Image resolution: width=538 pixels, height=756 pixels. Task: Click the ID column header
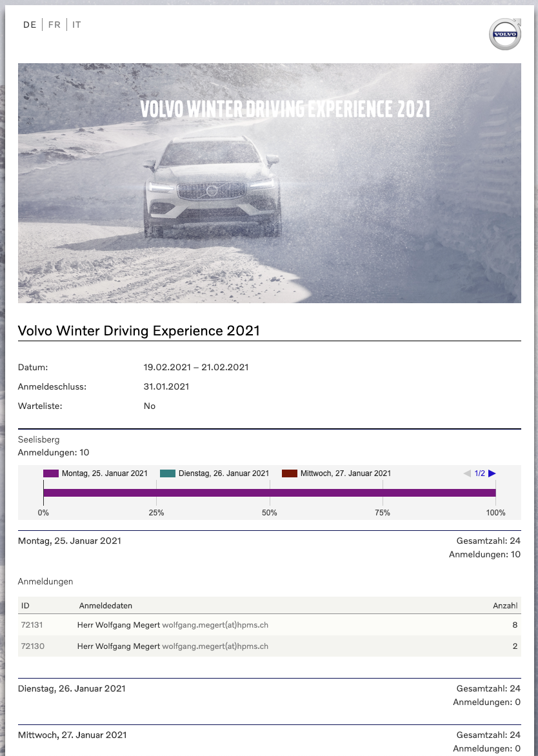[x=25, y=606]
